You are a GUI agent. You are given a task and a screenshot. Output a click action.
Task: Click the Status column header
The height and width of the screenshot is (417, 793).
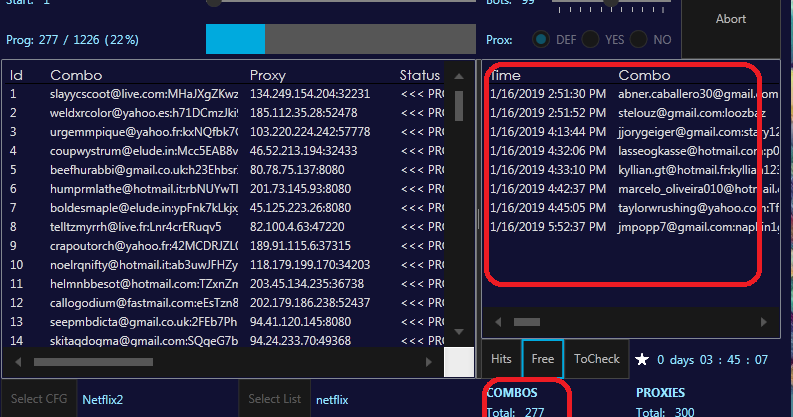(x=420, y=75)
